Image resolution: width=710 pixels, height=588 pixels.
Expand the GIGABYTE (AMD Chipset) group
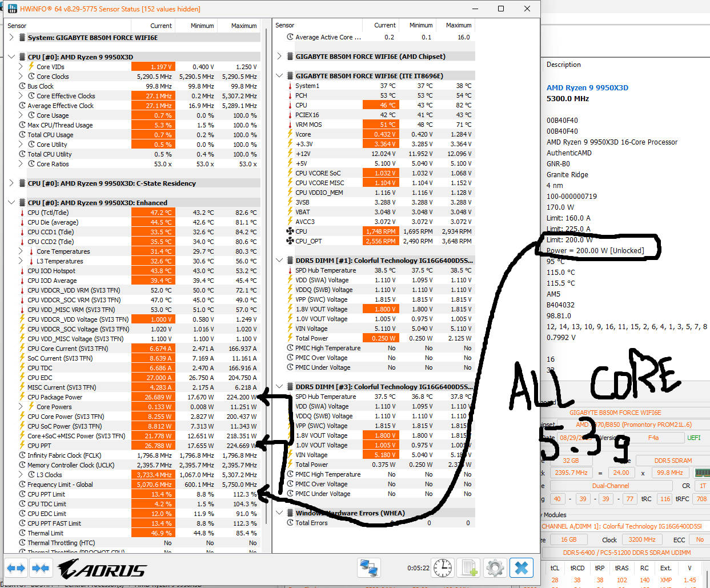click(x=279, y=57)
